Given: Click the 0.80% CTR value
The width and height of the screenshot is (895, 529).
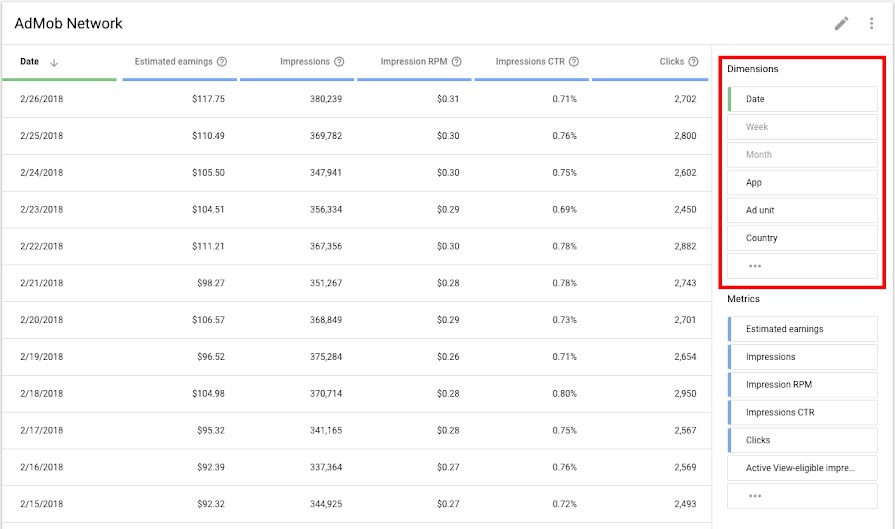Looking at the screenshot, I should click(x=565, y=393).
